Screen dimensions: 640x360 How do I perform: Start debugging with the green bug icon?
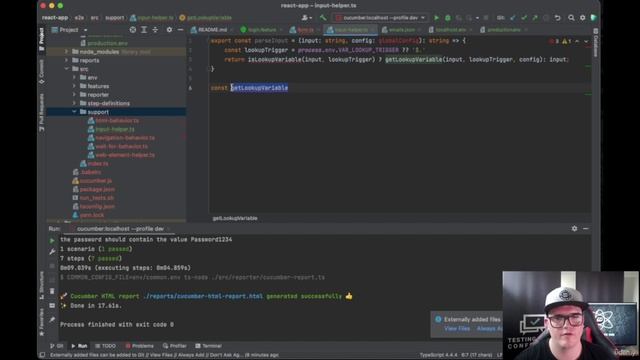coord(448,18)
